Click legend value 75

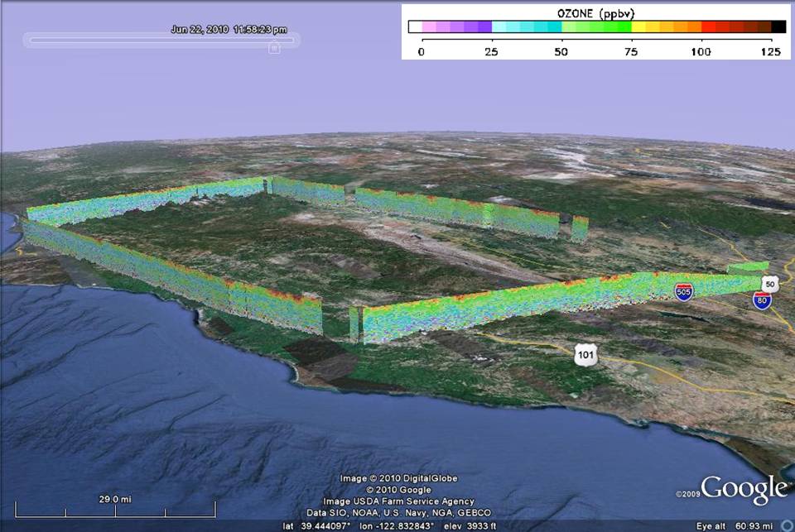[x=631, y=51]
